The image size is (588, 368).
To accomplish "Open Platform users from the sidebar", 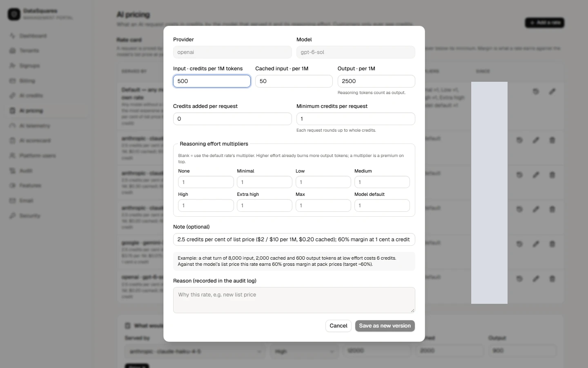I will [47, 155].
